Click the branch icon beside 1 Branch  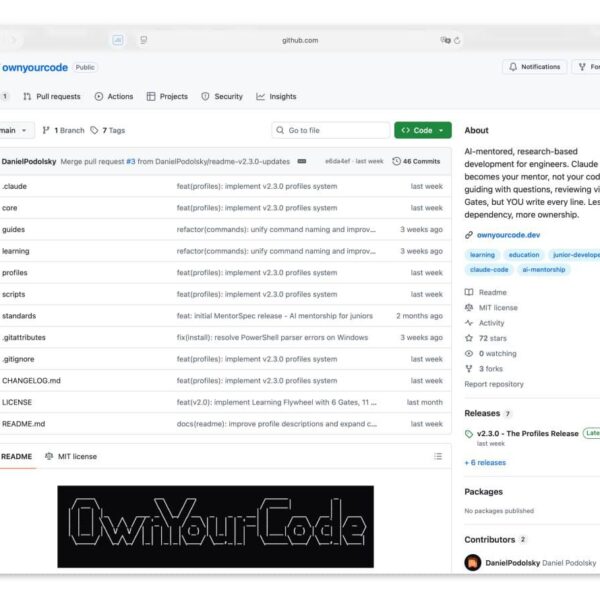pyautogui.click(x=46, y=130)
